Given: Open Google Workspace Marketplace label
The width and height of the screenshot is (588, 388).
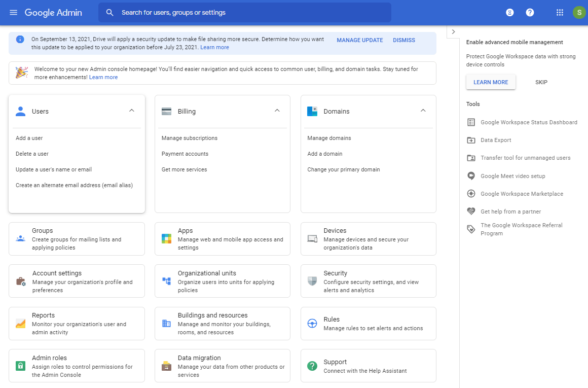Looking at the screenshot, I should pyautogui.click(x=522, y=194).
